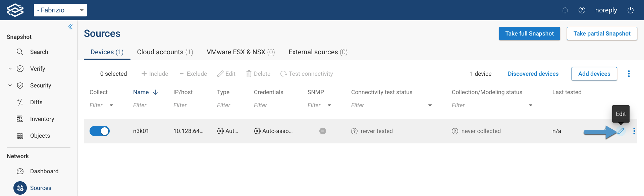
Task: Click the 10.128.64... IP cell
Action: [x=189, y=131]
